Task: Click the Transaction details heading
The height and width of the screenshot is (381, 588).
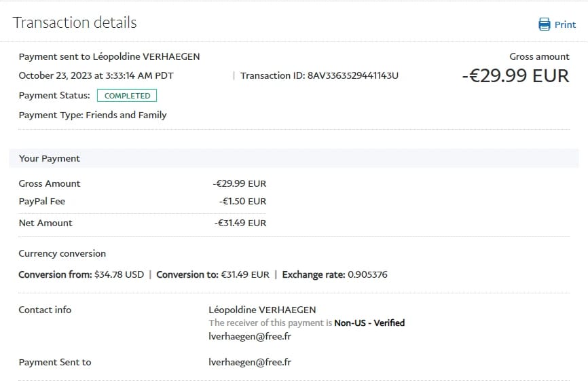Action: [x=75, y=22]
